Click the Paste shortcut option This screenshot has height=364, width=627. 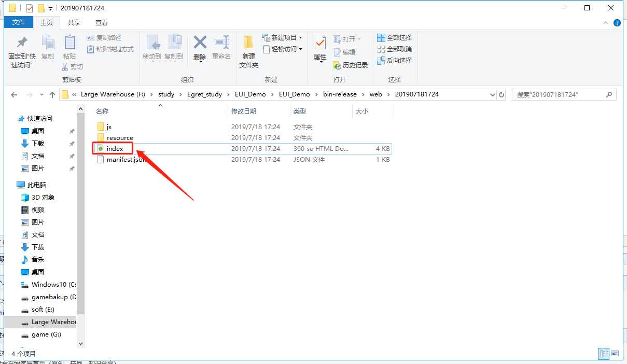[x=110, y=49]
